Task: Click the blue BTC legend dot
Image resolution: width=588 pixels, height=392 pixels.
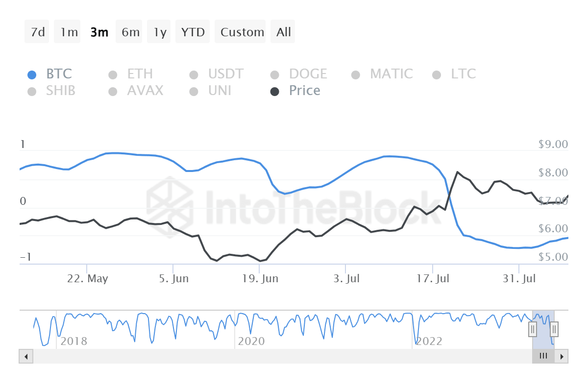Action: pyautogui.click(x=33, y=74)
